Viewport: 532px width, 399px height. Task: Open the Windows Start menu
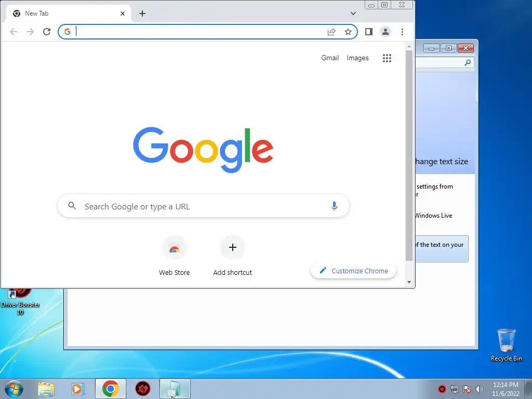14,389
